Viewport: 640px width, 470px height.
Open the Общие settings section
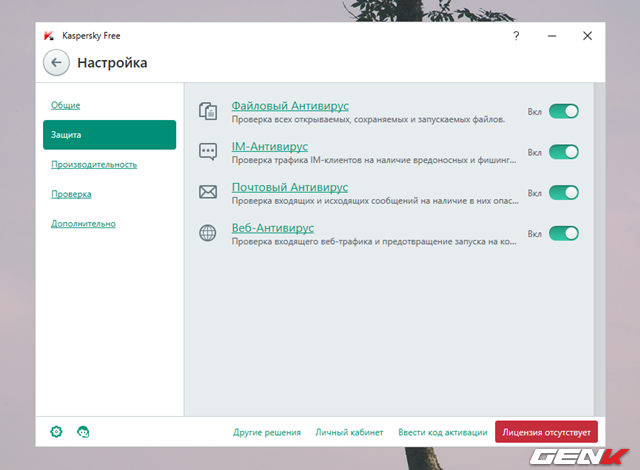click(x=66, y=105)
